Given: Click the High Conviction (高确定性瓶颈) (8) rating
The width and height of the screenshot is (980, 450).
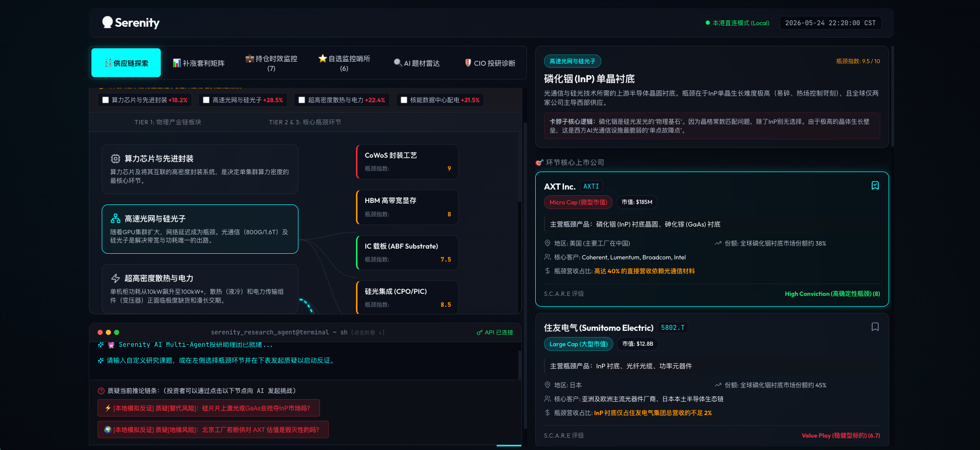Looking at the screenshot, I should [x=832, y=294].
